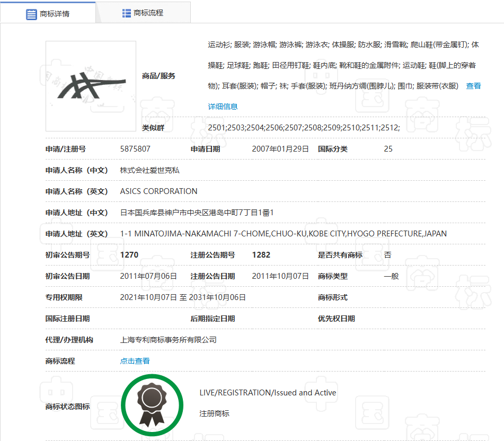
Task: Click the green registered trademark status icon
Action: 152,405
